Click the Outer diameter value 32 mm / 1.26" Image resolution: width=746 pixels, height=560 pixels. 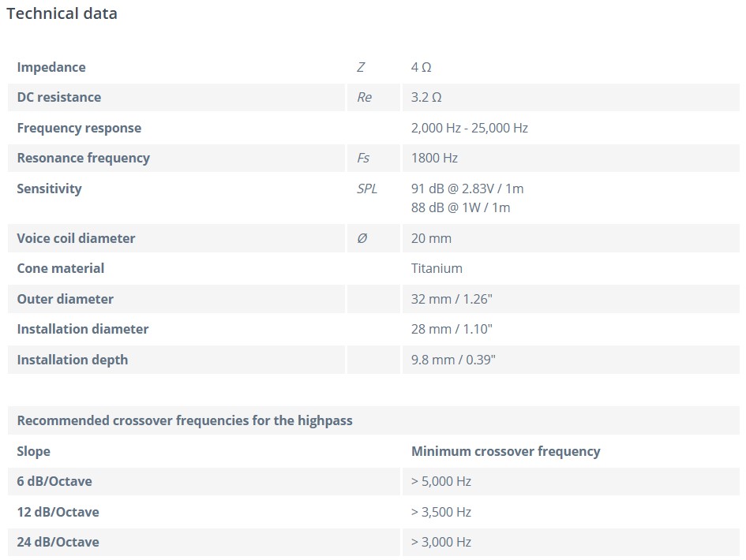pyautogui.click(x=452, y=299)
